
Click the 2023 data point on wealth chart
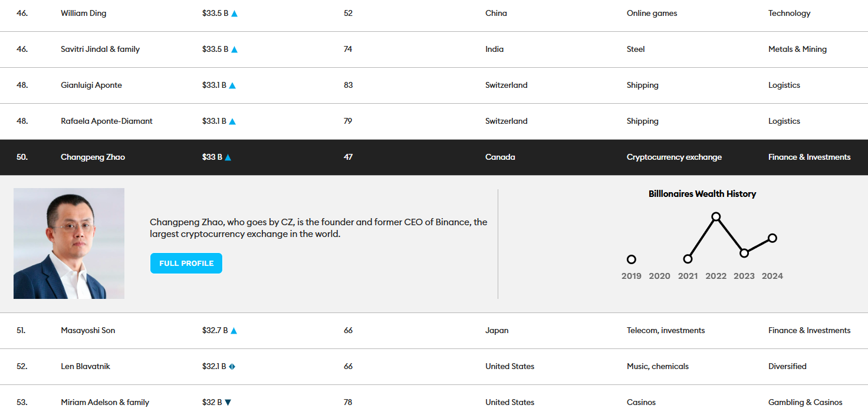[x=744, y=253]
